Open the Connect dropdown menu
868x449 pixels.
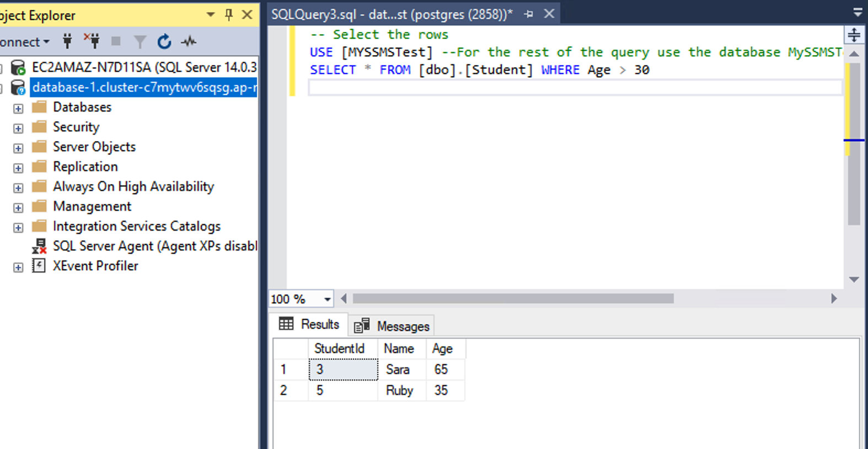[x=25, y=42]
